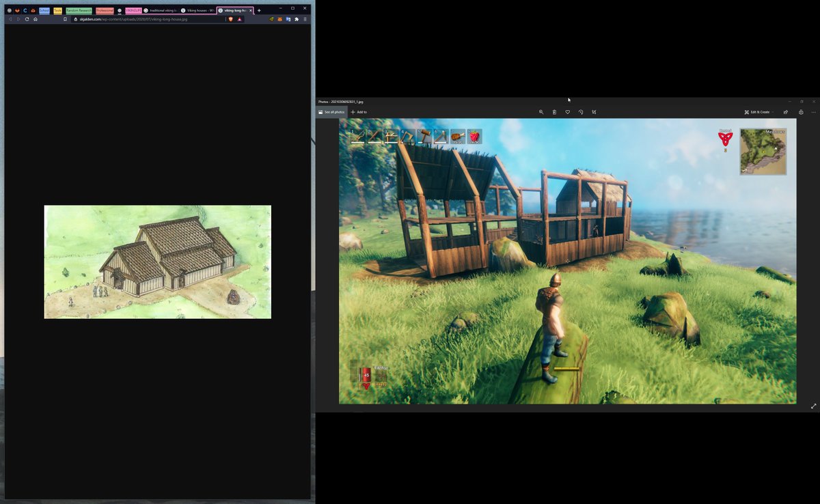Bookmark the current page in the browser
Screen dimensions: 820x504
(65, 19)
